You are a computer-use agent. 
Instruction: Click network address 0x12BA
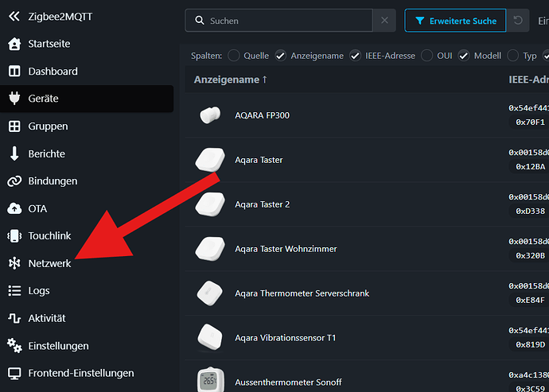tap(530, 167)
